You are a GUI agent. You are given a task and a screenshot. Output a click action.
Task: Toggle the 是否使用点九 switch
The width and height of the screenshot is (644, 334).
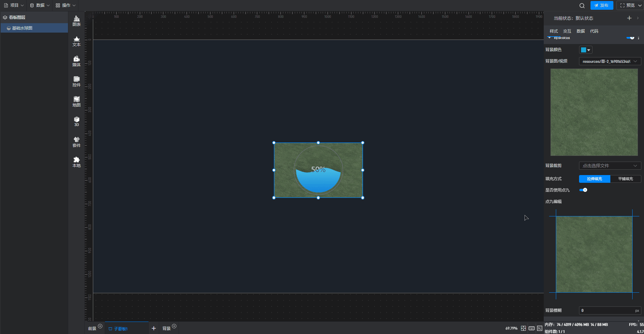pyautogui.click(x=583, y=190)
